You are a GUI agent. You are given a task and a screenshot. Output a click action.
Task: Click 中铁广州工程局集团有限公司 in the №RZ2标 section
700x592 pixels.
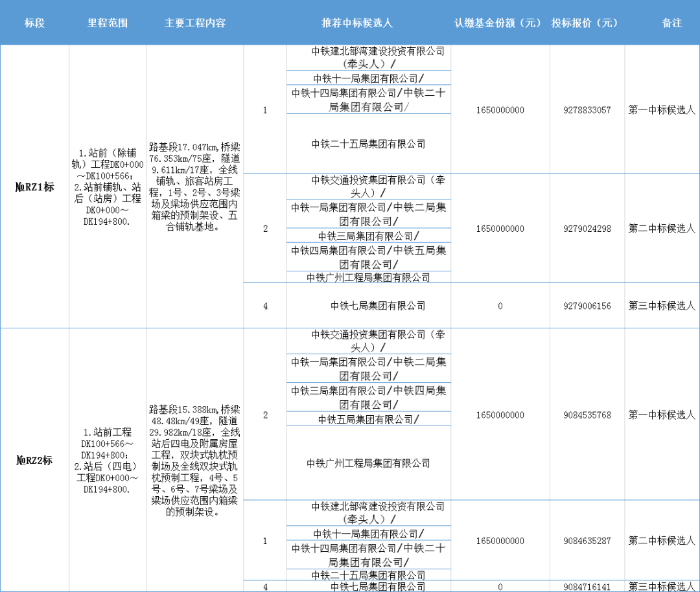point(369,464)
